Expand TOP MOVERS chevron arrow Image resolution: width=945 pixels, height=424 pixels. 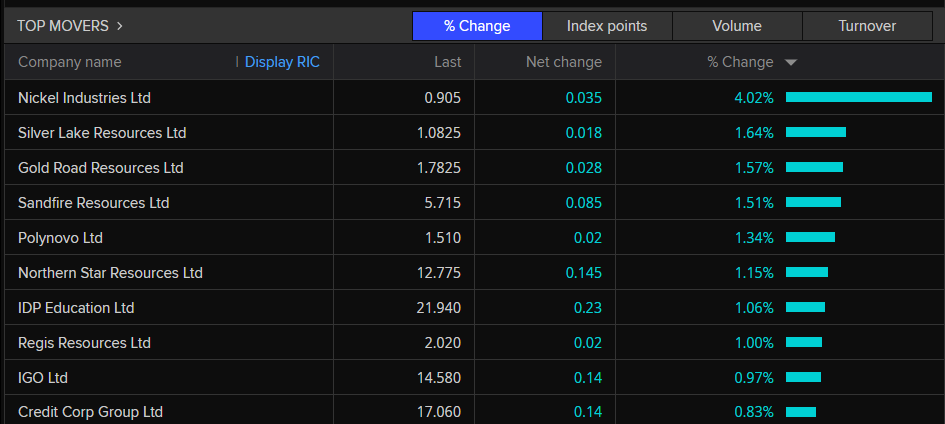point(120,26)
